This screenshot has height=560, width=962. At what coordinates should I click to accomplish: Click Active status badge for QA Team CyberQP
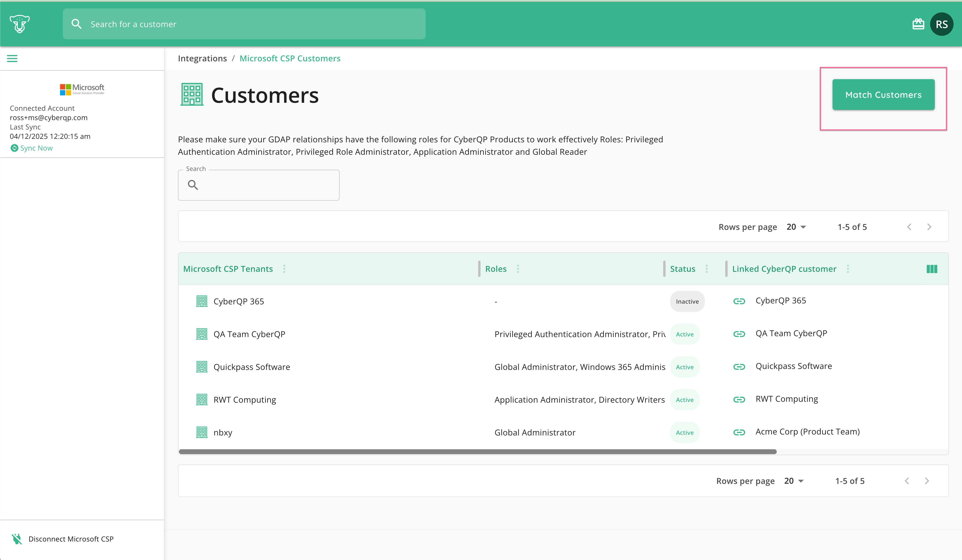tap(684, 334)
